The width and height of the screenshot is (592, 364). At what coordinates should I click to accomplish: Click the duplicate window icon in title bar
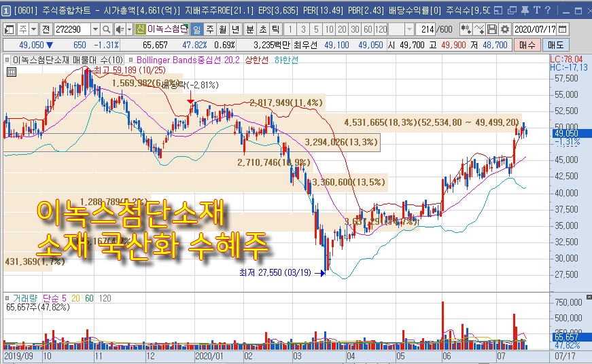pyautogui.click(x=512, y=11)
